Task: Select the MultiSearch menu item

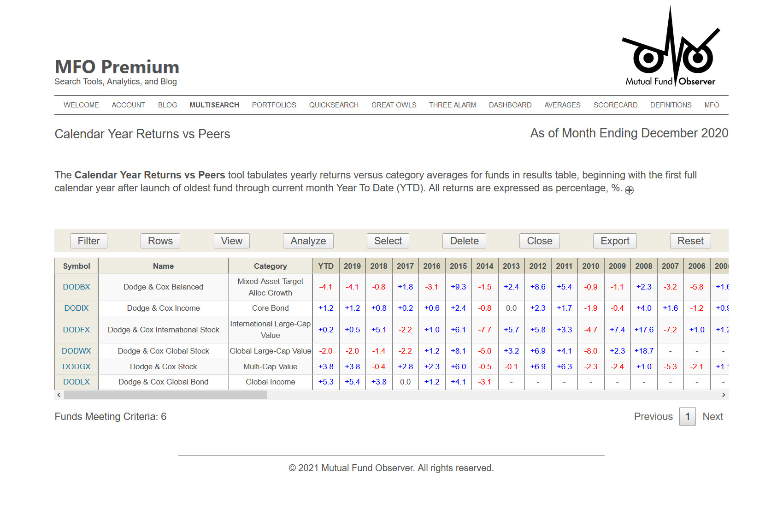Action: pos(214,105)
